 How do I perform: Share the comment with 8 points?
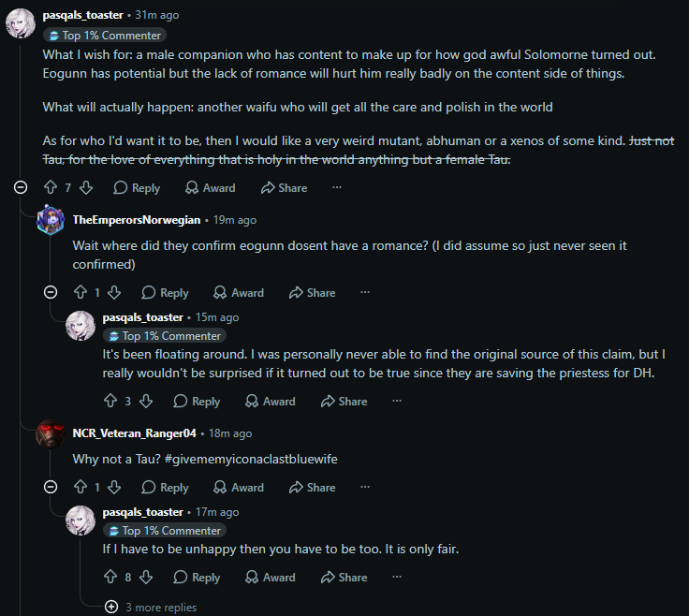click(x=344, y=578)
